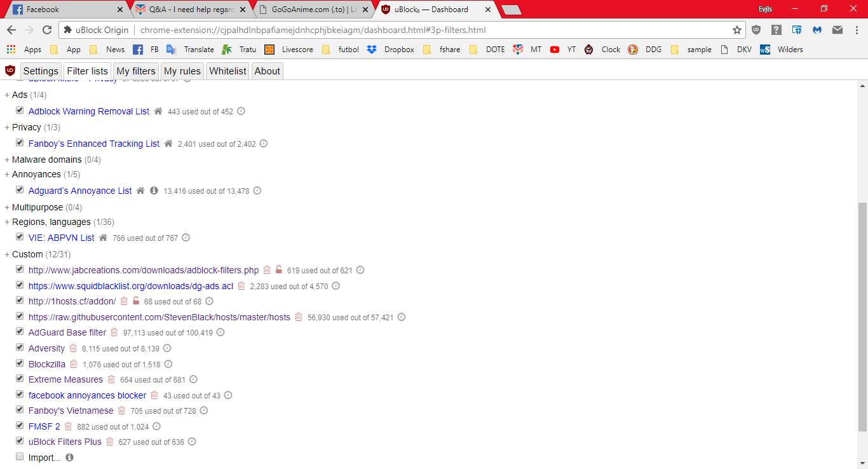
Task: Click the trash icon next to Blockzilla
Action: [x=74, y=364]
